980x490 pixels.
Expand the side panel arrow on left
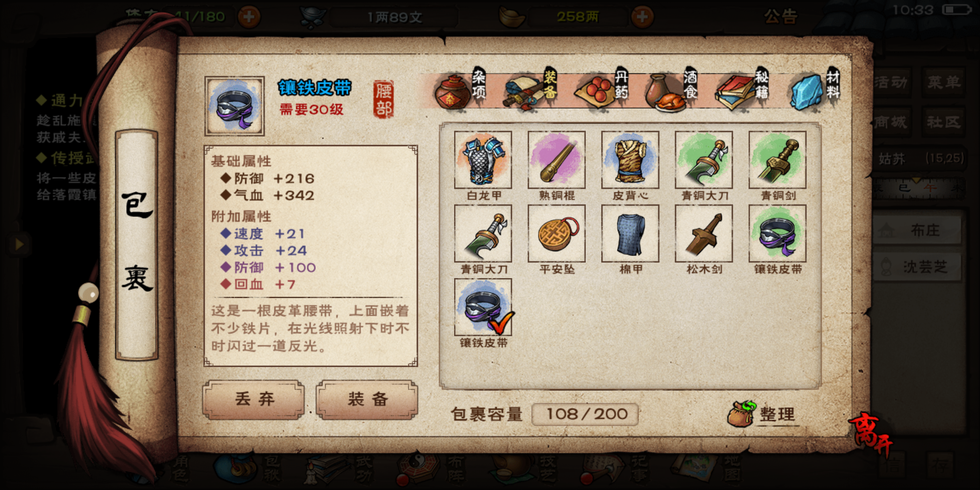(19, 244)
